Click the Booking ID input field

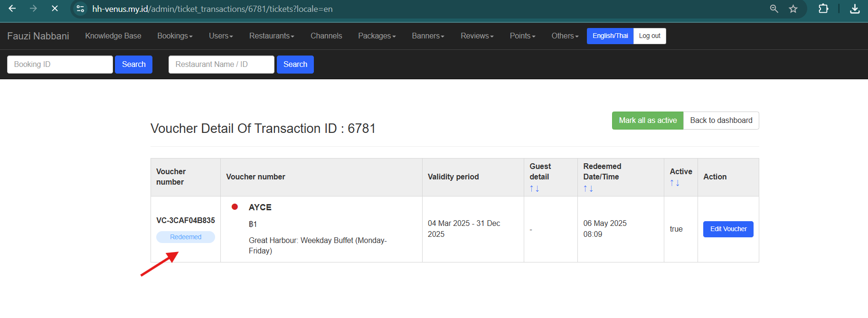[60, 65]
